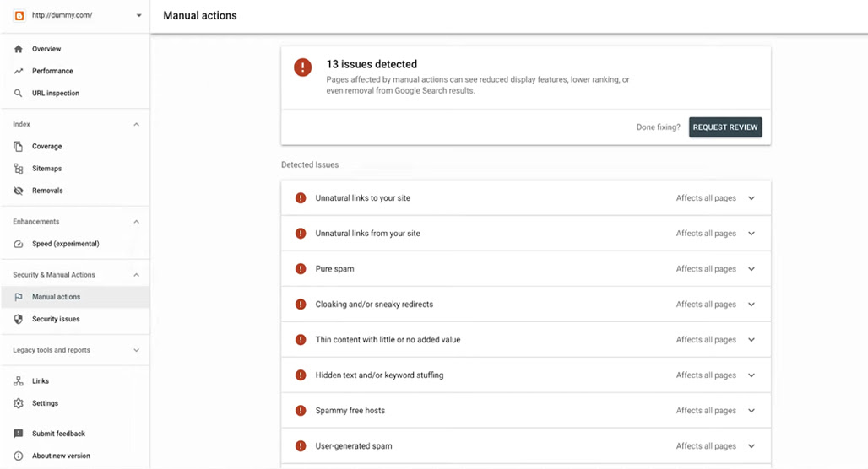The height and width of the screenshot is (469, 868).
Task: Expand the Unnatural links to your site row chevron
Action: click(x=751, y=198)
